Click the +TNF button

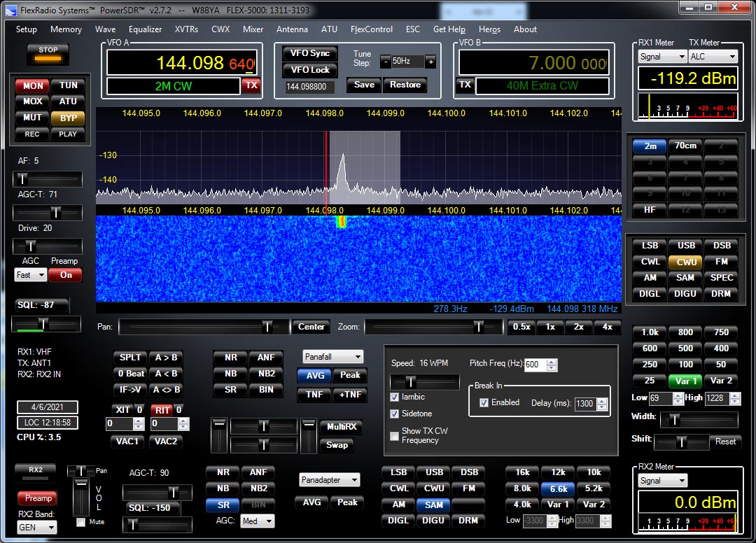pos(350,395)
